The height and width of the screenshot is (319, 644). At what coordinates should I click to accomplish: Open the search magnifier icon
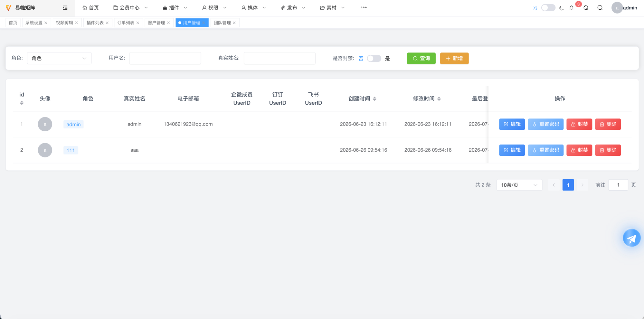[x=600, y=8]
